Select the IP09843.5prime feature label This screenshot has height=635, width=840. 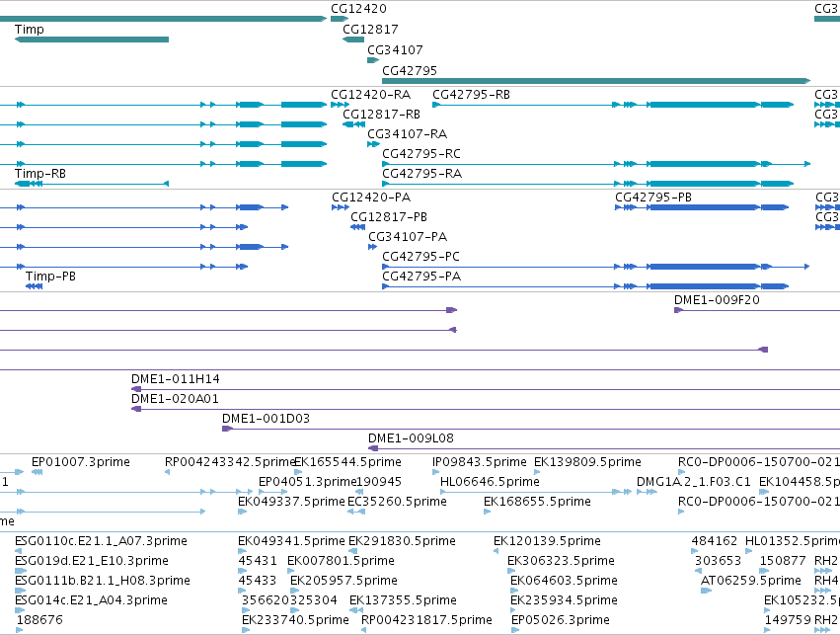pos(479,462)
